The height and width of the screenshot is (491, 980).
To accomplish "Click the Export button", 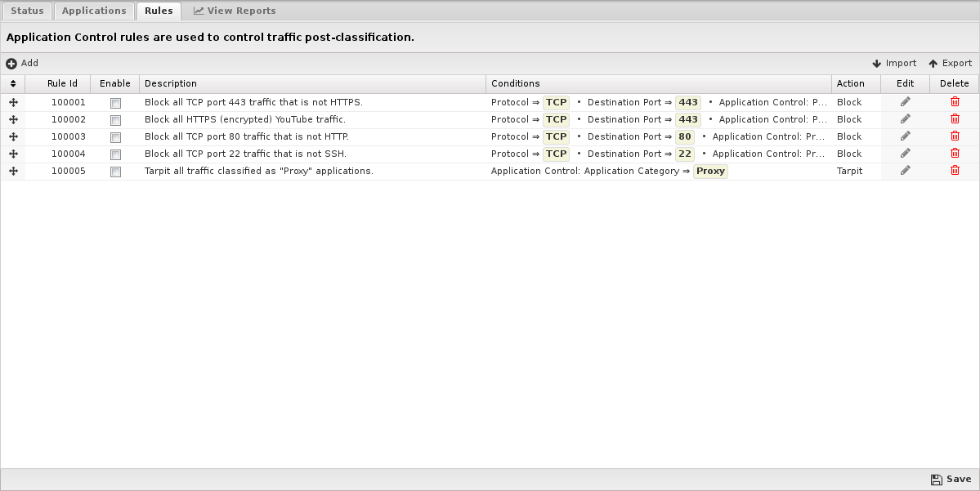I will pos(950,63).
